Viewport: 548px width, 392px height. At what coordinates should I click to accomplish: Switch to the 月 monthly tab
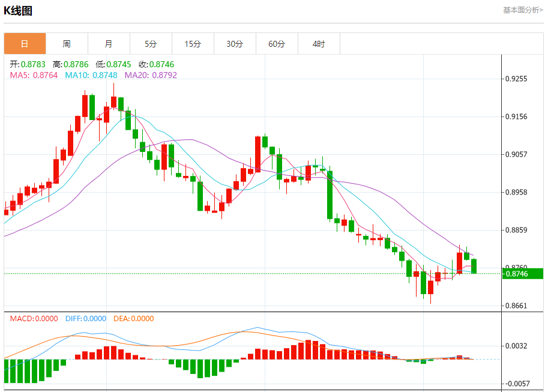[109, 44]
